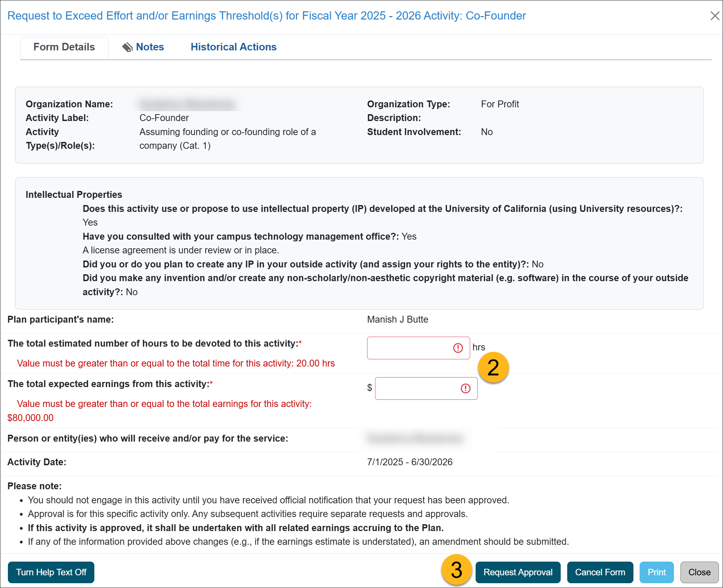The image size is (723, 588).
Task: Click the hours validation error message
Action: (x=176, y=363)
